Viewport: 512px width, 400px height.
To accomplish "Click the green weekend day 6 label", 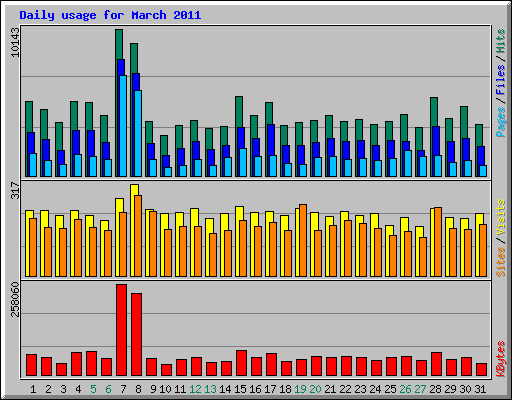I will click(108, 389).
